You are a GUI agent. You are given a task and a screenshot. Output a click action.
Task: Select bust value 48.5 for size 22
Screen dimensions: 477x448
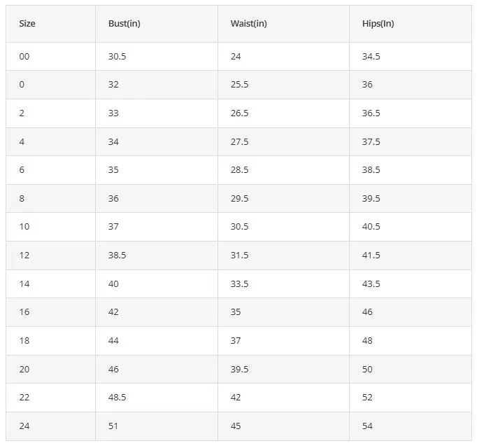[x=117, y=397]
